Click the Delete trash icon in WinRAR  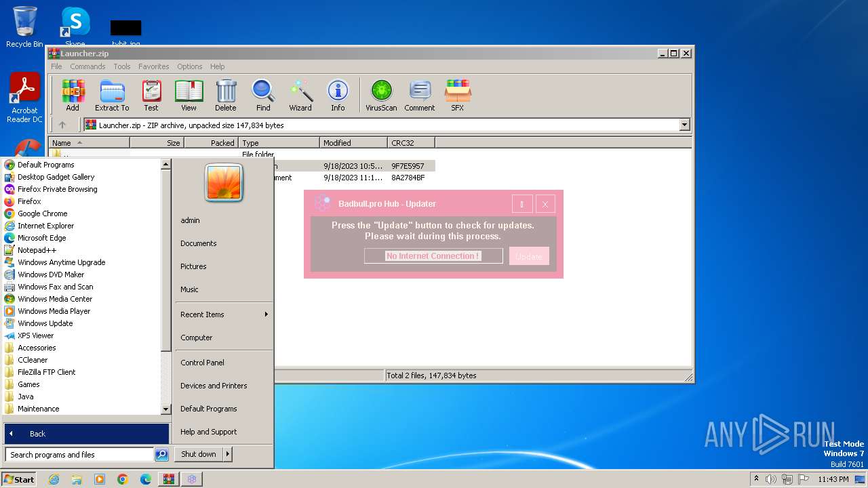pyautogui.click(x=226, y=96)
